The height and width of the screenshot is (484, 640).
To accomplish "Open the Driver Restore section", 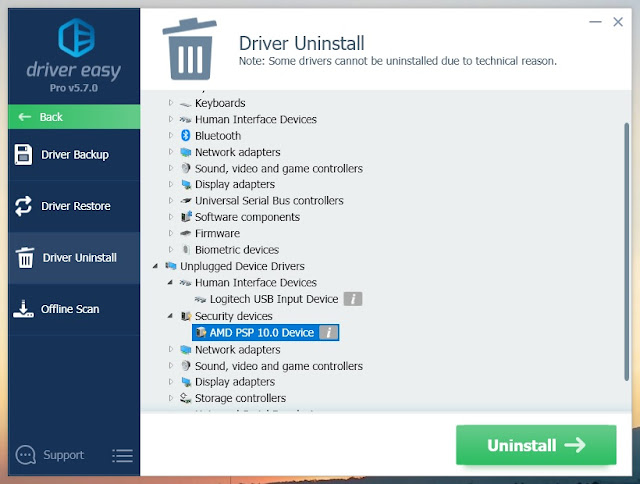I will click(74, 206).
